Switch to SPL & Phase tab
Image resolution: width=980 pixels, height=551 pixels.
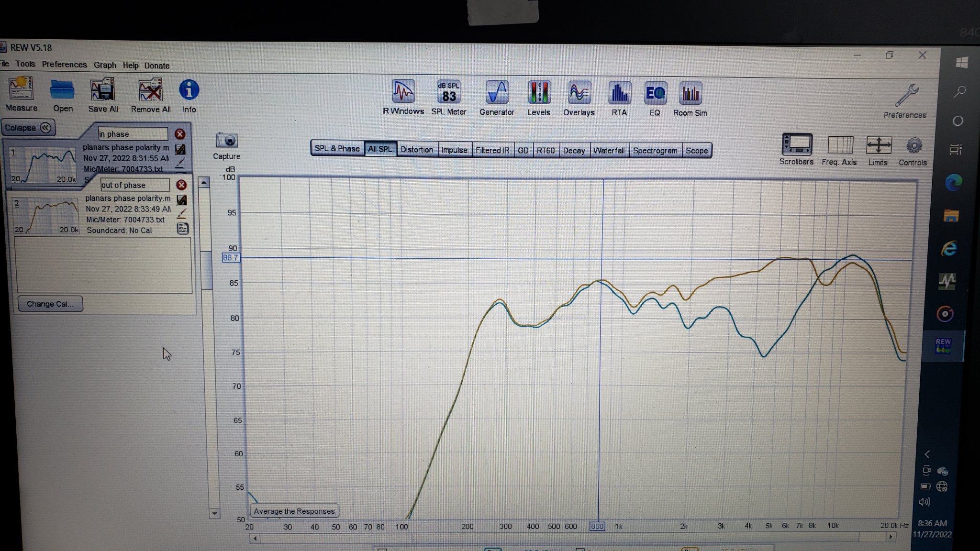337,149
